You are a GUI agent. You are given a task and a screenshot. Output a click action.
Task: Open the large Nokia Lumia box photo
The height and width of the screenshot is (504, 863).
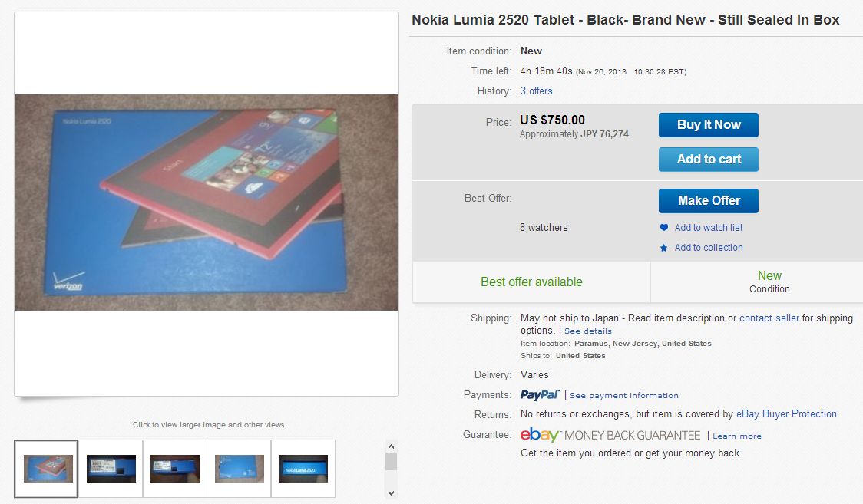pyautogui.click(x=207, y=203)
